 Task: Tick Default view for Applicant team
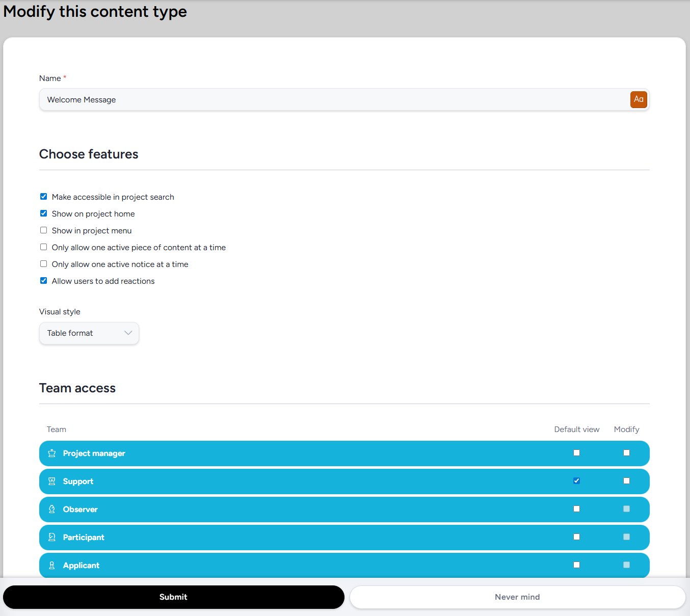coord(576,565)
